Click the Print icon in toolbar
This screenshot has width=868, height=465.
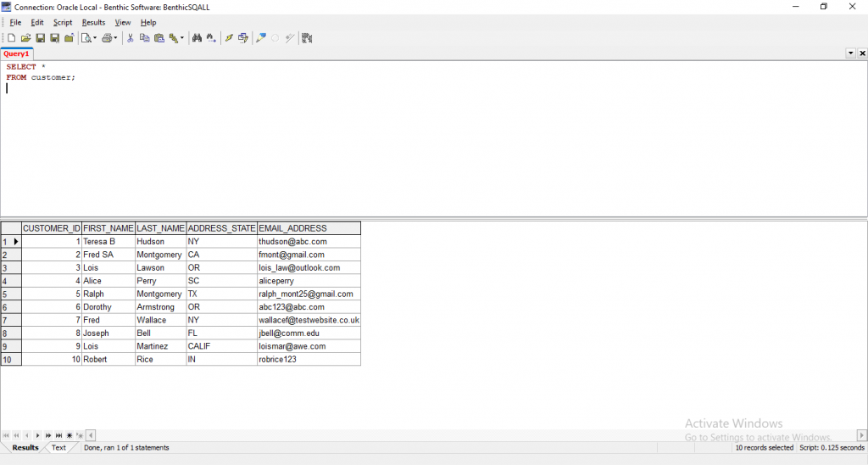(x=107, y=38)
